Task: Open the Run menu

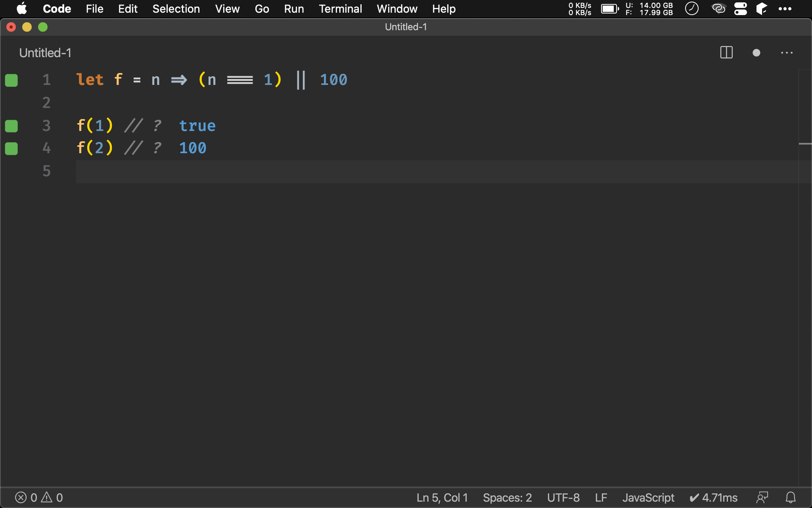Action: pos(294,9)
